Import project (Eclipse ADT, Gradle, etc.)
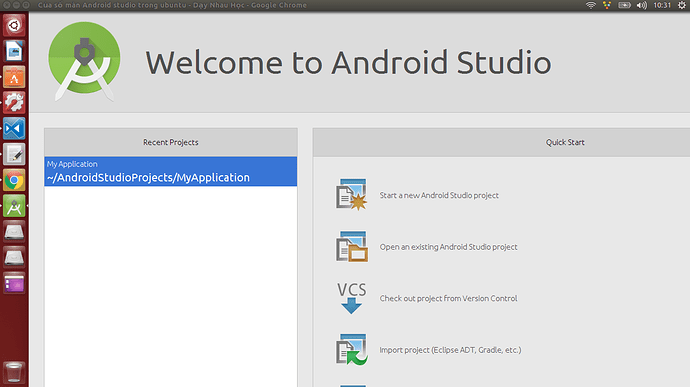 click(x=450, y=350)
